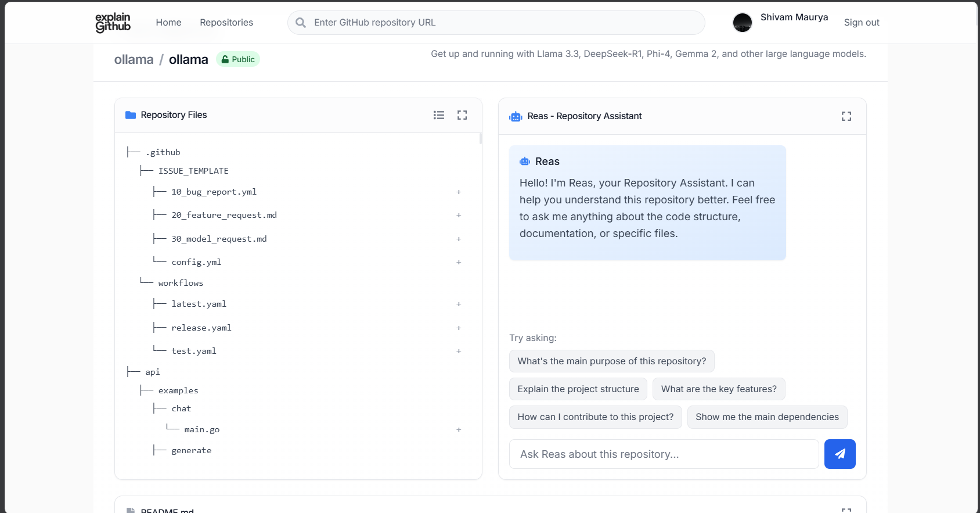Click plus icon next to test.yaml

click(x=459, y=351)
